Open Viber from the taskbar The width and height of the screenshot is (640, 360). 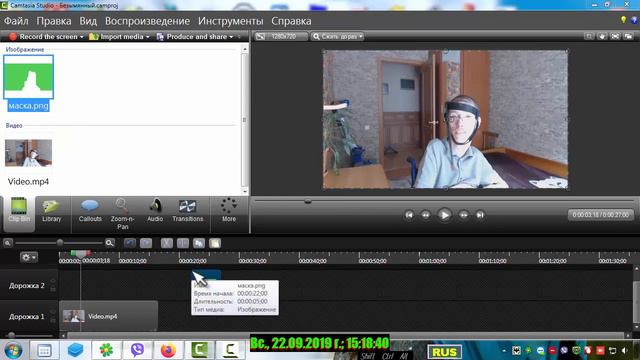[137, 350]
